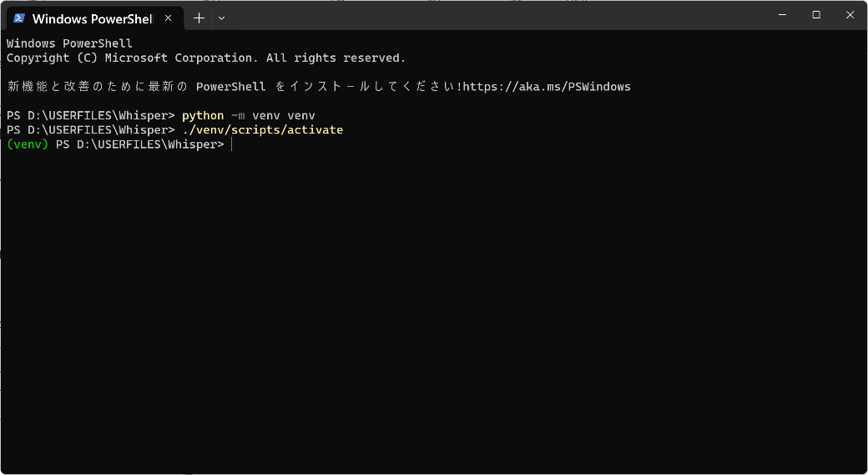Close the Windows PowerShell tab
This screenshot has height=475, width=868.
tap(168, 18)
